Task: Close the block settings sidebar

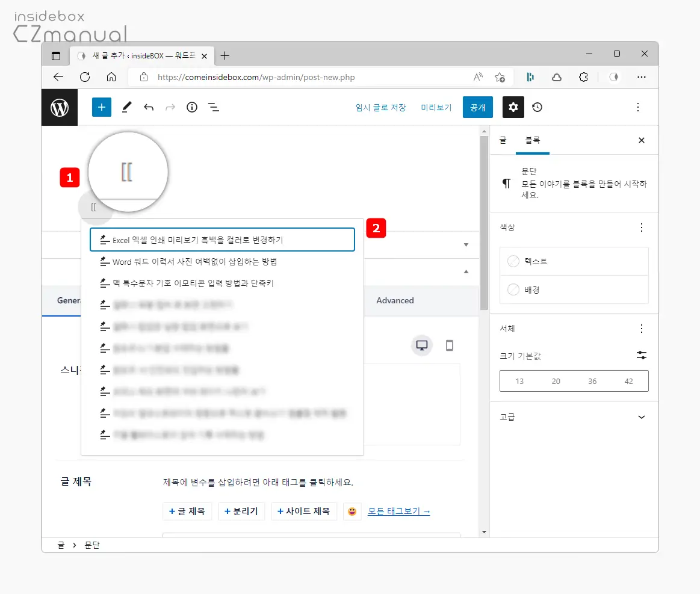Action: click(642, 140)
